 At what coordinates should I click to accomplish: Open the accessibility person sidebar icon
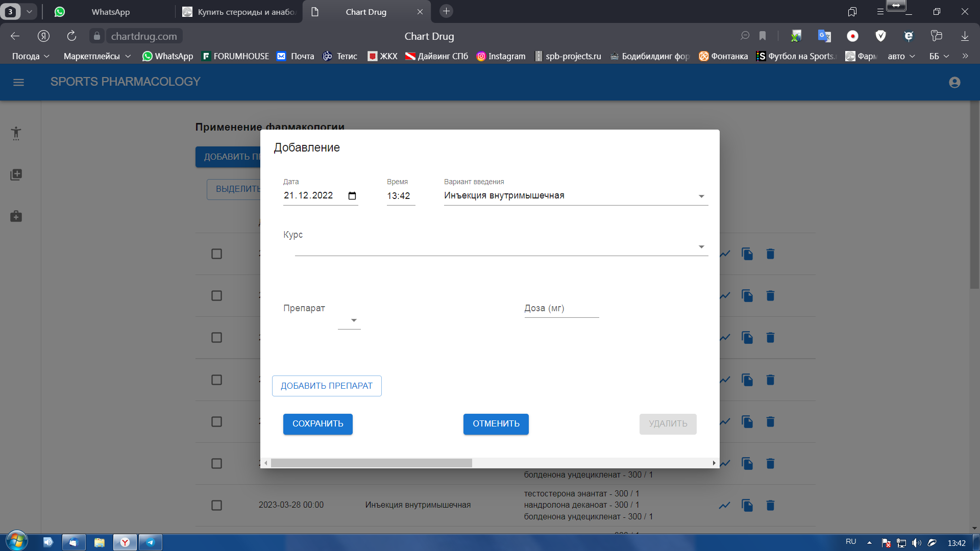pos(16,133)
